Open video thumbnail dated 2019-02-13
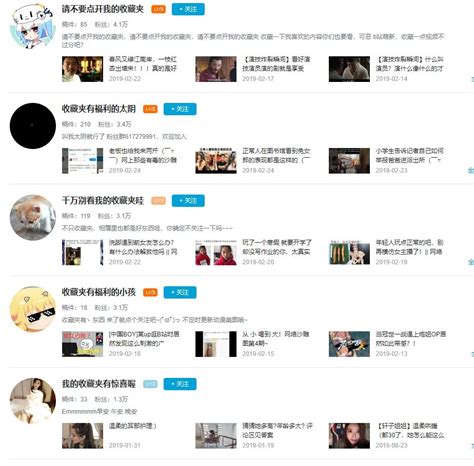Screen dimensions: 474x466 pos(349,344)
